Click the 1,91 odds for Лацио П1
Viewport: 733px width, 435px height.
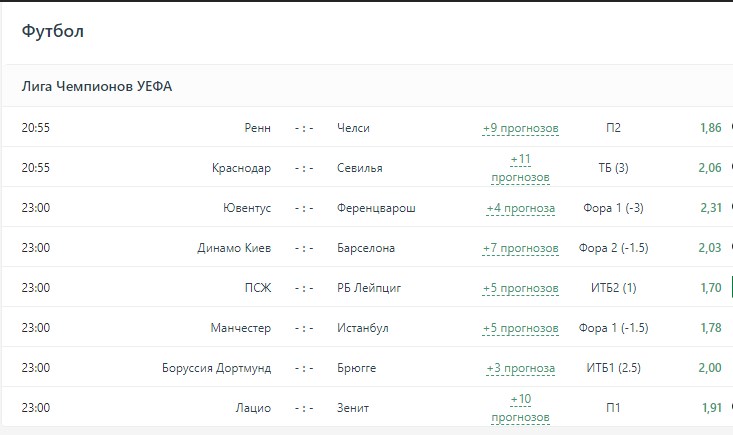coord(710,408)
